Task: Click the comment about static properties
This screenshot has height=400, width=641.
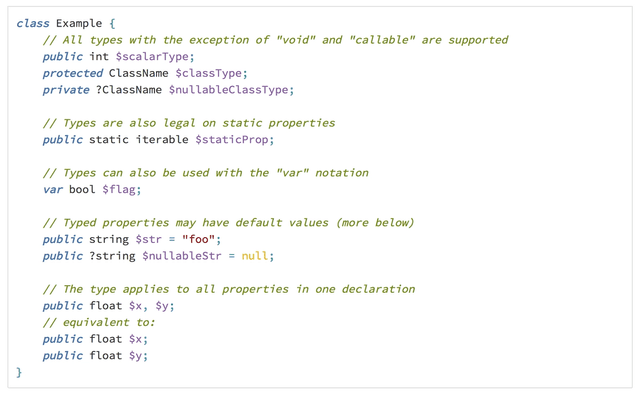Action: [189, 123]
